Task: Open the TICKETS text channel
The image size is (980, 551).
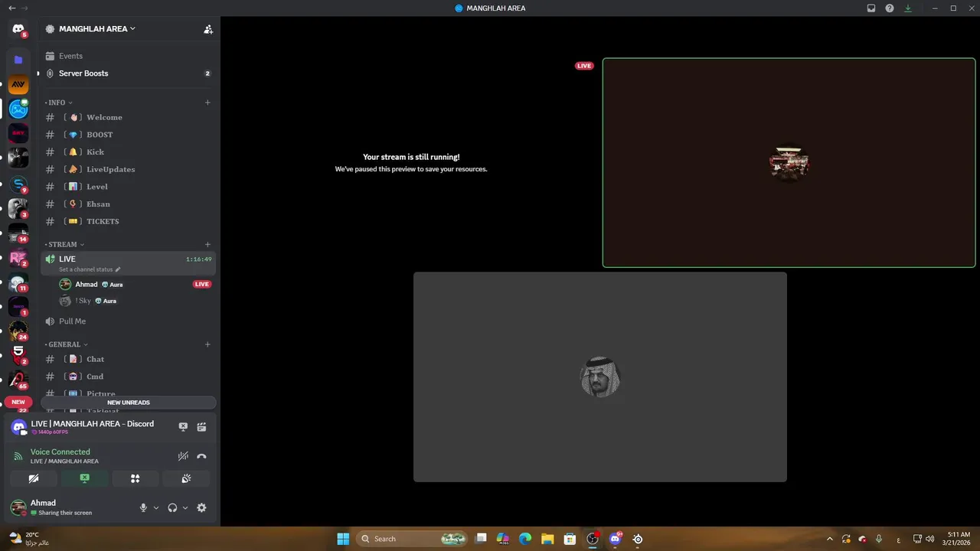Action: (128, 221)
